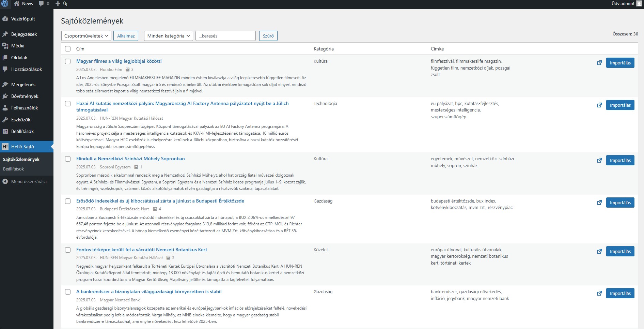Open external link for Soproni Színházi Műhely article
This screenshot has height=329, width=644.
[x=599, y=161]
